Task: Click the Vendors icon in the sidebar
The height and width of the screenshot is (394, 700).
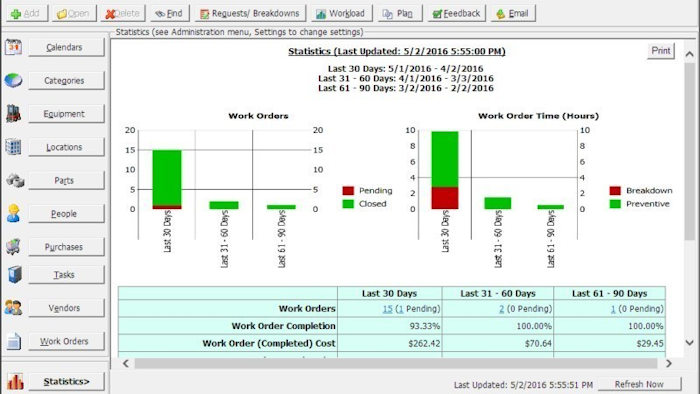Action: coord(13,307)
